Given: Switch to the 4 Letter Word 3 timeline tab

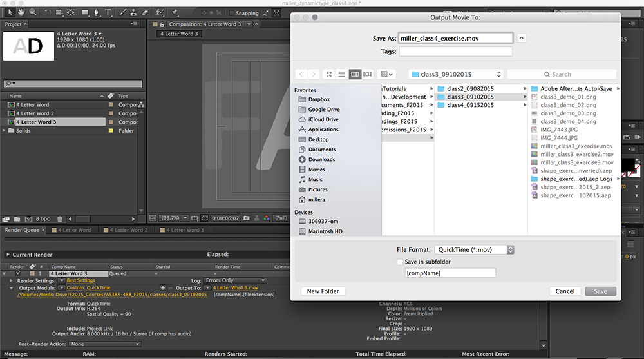Looking at the screenshot, I should (182, 230).
